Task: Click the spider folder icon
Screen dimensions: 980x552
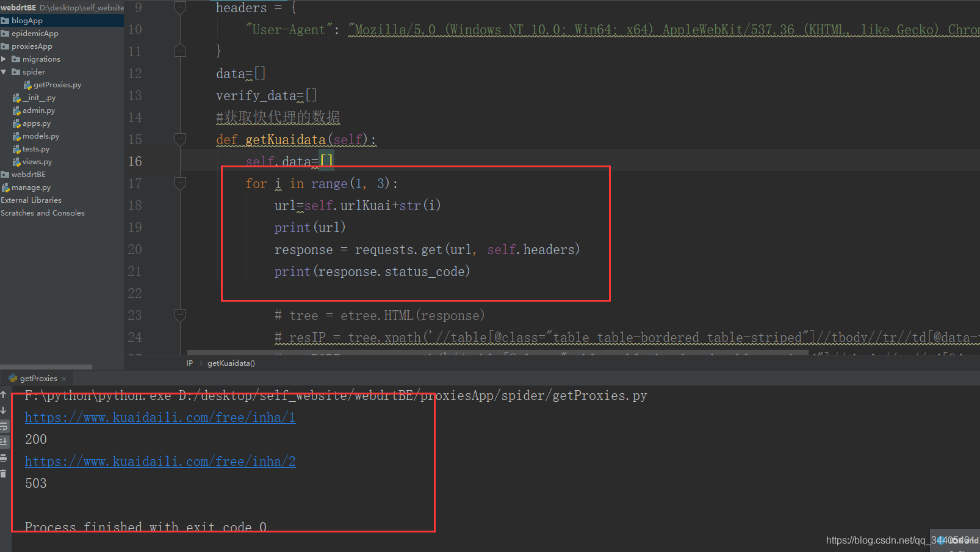Action: (16, 72)
